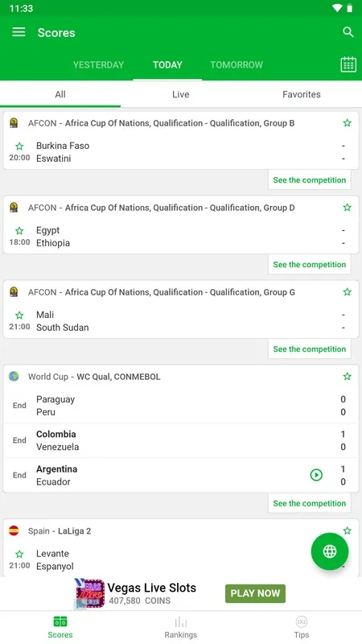Favorite the Mali vs South Sudan match
Viewport: 362px width, 644px height.
[19, 316]
